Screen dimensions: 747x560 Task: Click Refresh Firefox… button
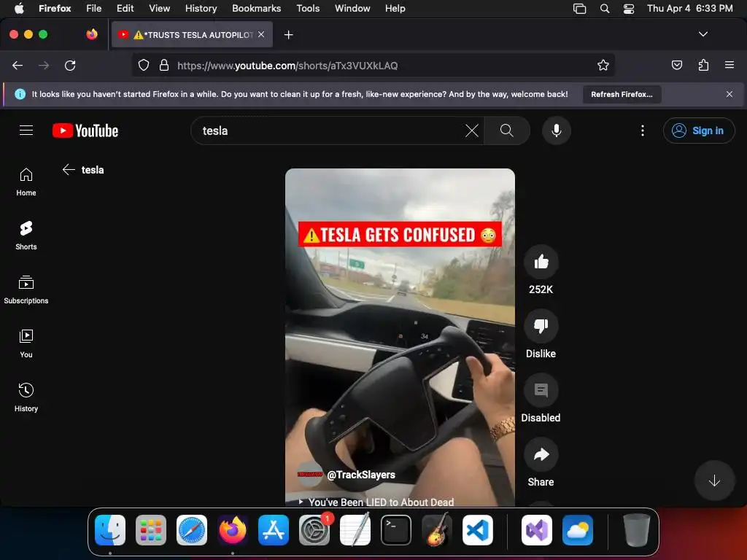[x=622, y=94]
